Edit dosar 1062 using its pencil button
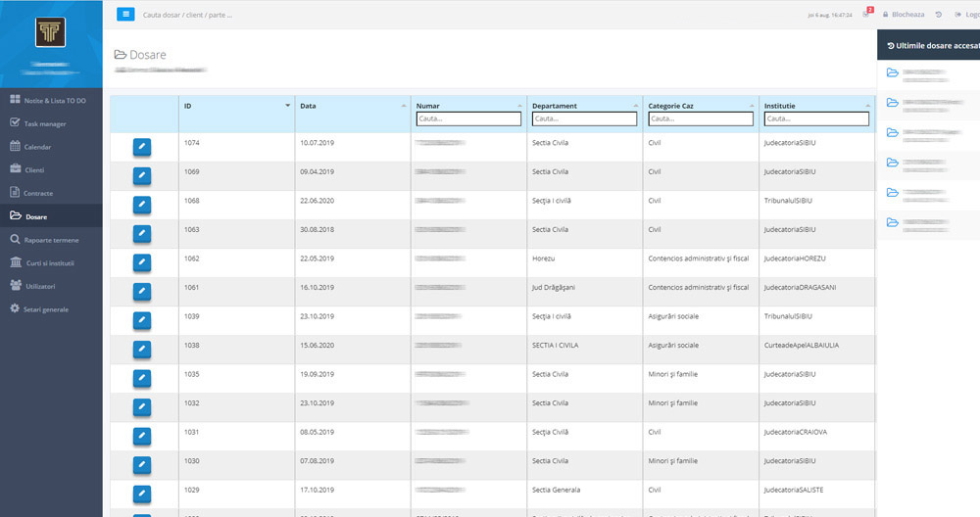This screenshot has height=517, width=980. coord(142,262)
